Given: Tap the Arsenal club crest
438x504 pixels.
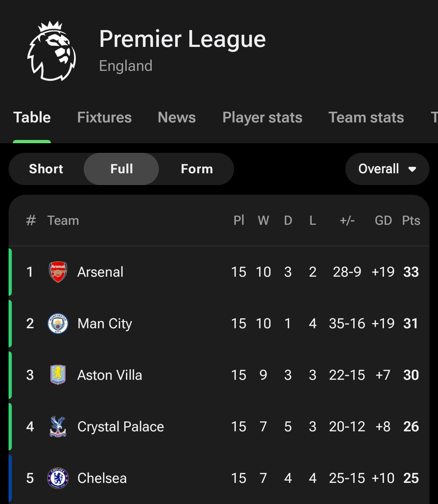Looking at the screenshot, I should coord(58,272).
